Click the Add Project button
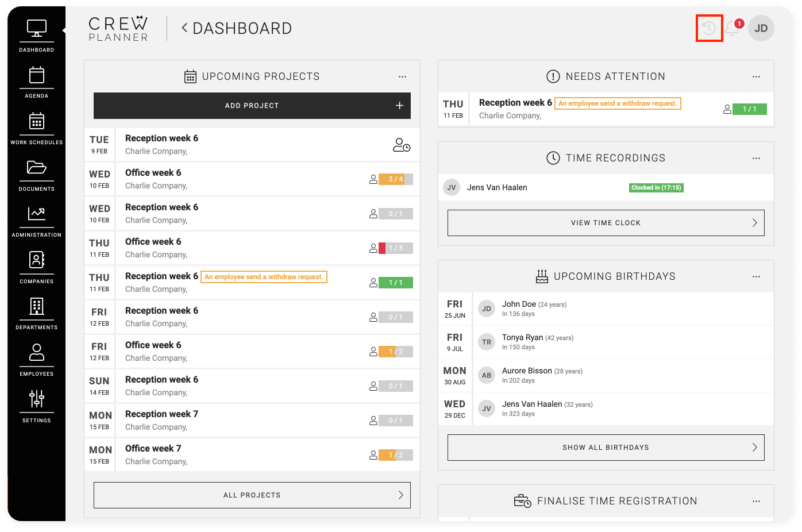The width and height of the screenshot is (802, 532). click(252, 106)
